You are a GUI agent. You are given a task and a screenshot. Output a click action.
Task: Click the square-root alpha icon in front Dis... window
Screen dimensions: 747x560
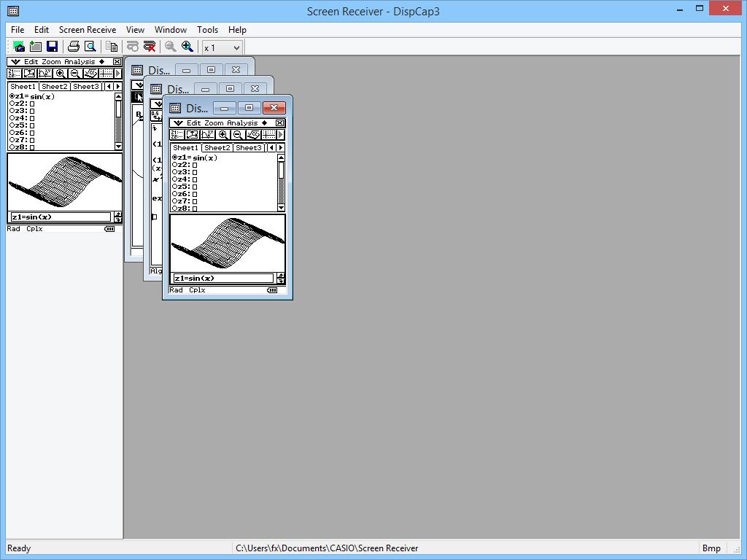[x=253, y=135]
